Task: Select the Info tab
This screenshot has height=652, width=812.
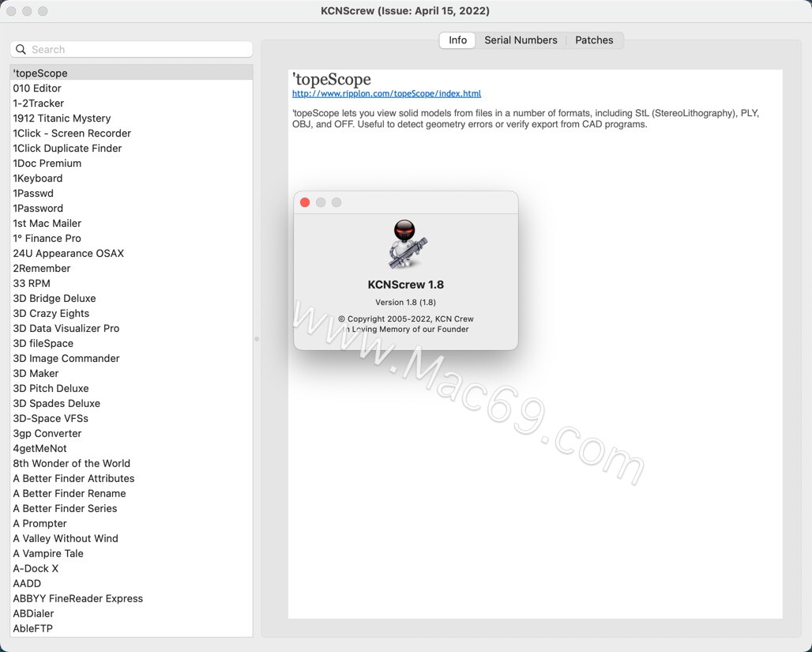Action: point(457,40)
